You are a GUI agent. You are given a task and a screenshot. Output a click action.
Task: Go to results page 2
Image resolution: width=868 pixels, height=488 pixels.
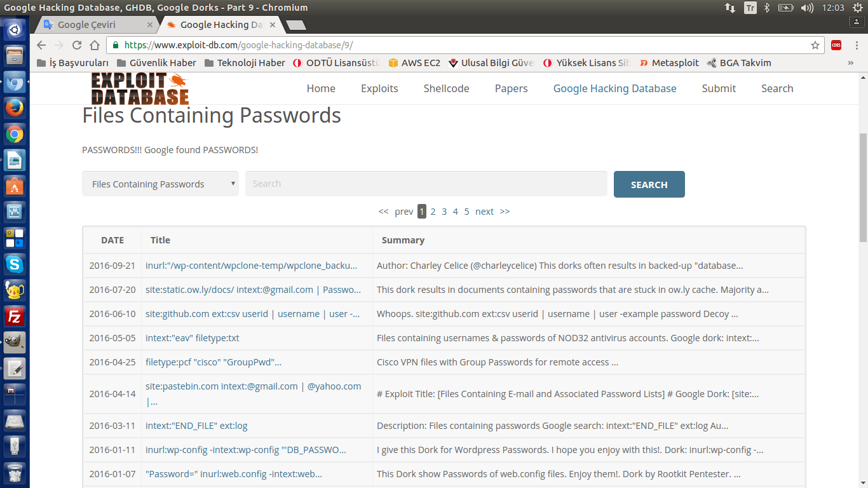[433, 212]
